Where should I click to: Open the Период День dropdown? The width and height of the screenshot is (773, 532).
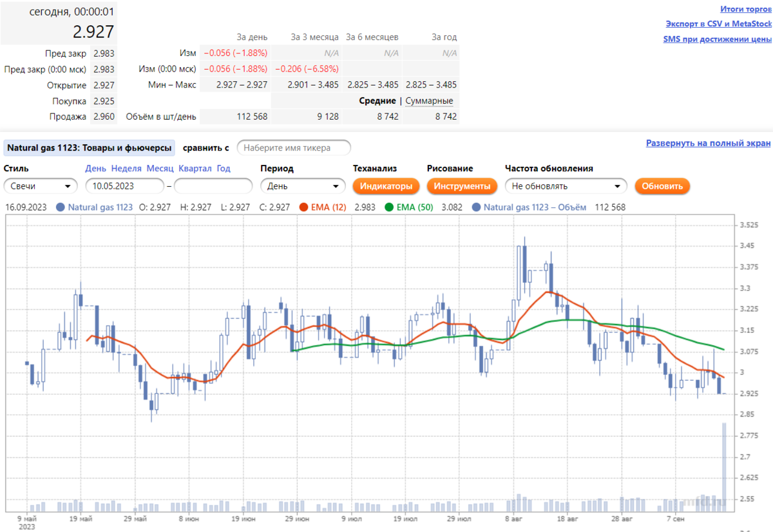(303, 186)
